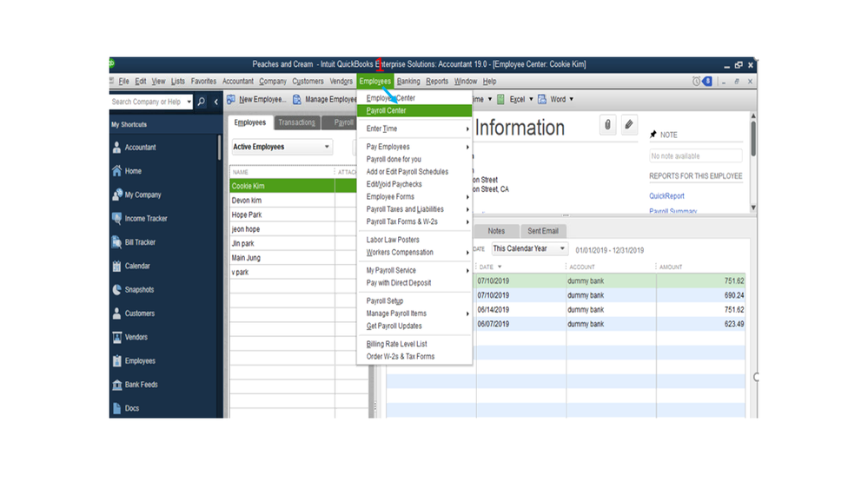Screen dimensions: 868x488
Task: Open Docs shortcut icon
Action: [116, 408]
